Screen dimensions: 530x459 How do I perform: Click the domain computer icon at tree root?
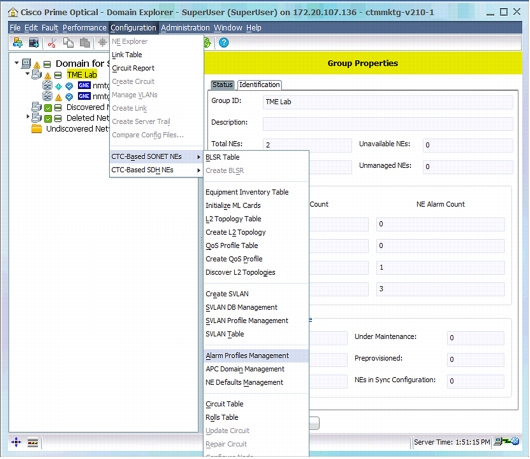click(x=26, y=63)
